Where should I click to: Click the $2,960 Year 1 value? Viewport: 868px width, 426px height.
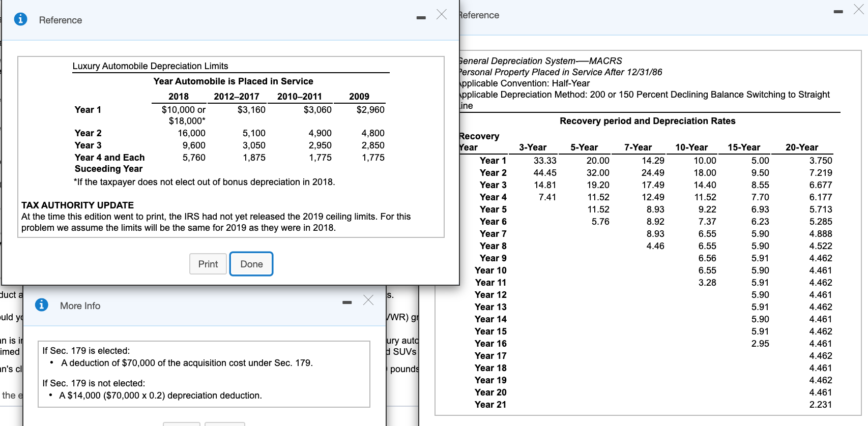click(370, 110)
